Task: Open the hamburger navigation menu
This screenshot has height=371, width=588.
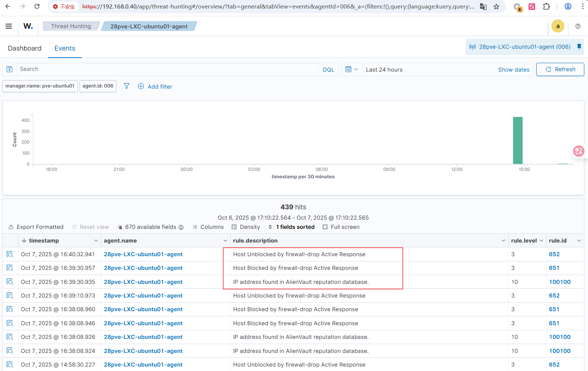Action: [x=9, y=26]
